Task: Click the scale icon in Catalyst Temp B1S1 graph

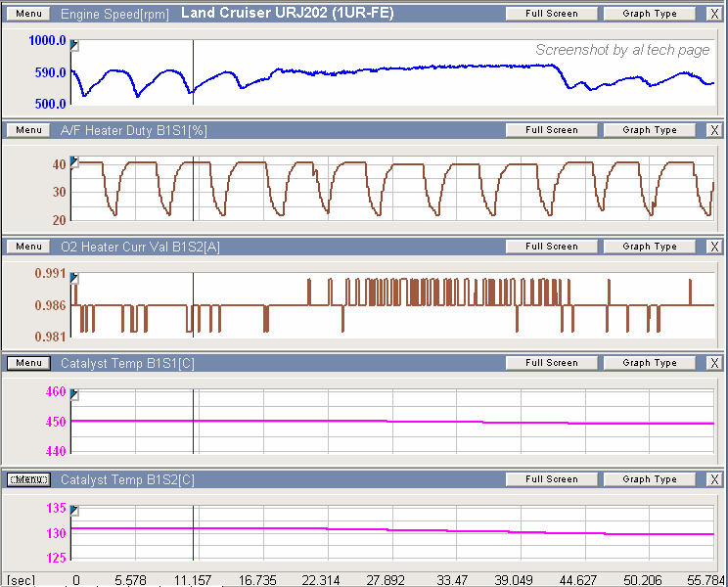Action: tap(75, 394)
